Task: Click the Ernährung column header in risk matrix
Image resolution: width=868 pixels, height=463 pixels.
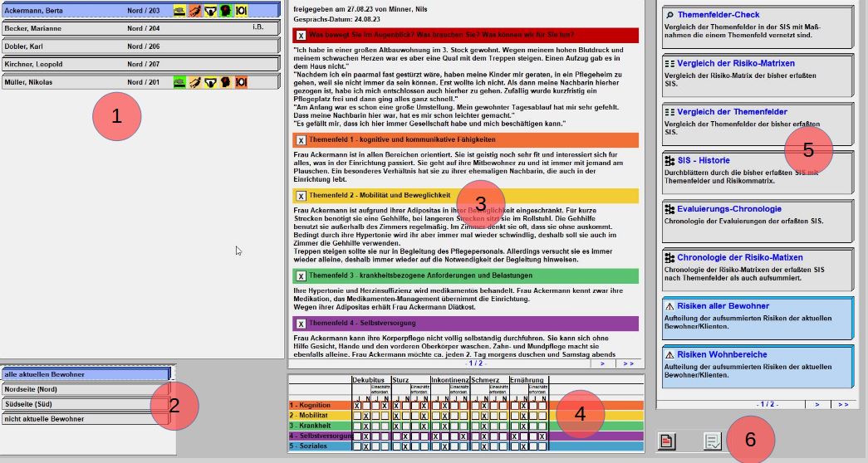Action: [527, 380]
